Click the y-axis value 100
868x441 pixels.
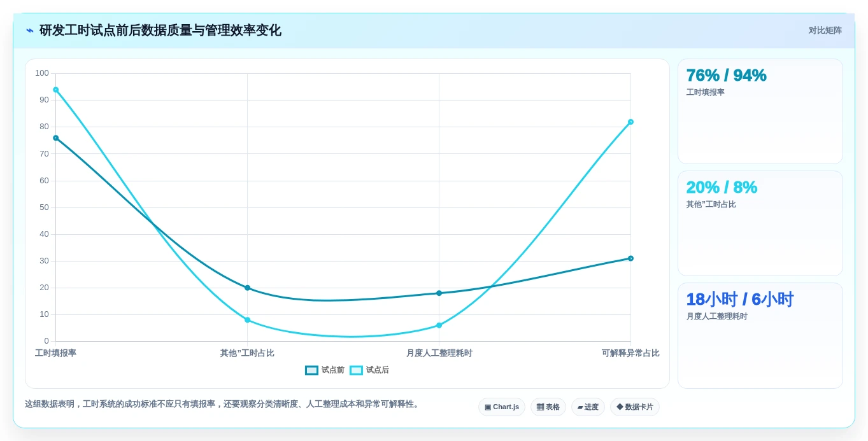pyautogui.click(x=42, y=73)
